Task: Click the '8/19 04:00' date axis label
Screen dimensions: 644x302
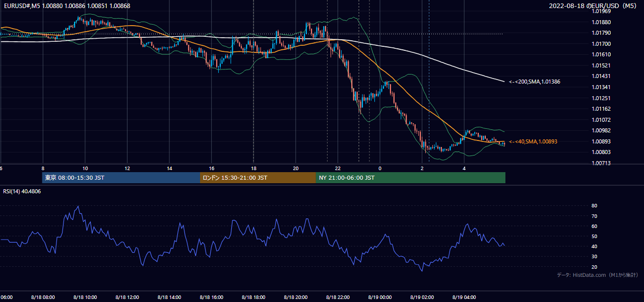Action: (x=464, y=297)
